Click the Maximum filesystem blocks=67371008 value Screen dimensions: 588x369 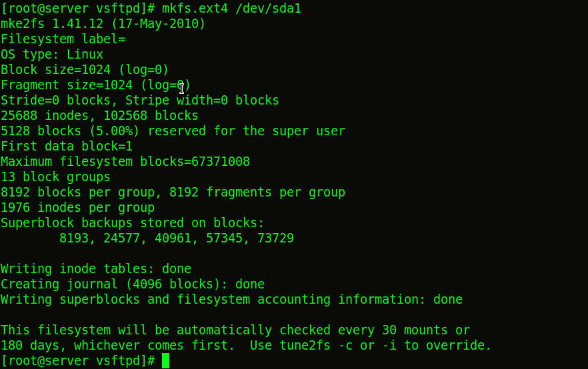coord(125,161)
